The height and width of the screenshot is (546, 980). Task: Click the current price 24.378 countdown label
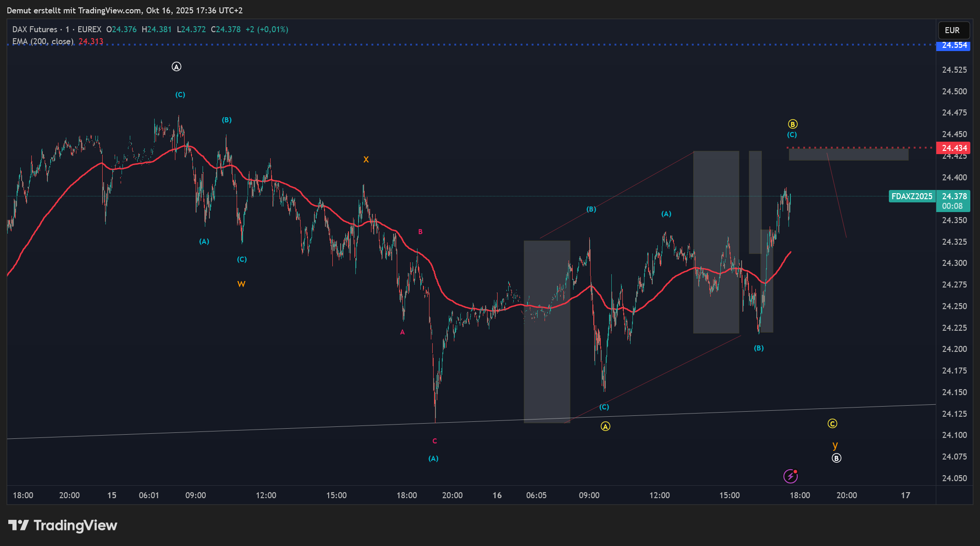954,201
